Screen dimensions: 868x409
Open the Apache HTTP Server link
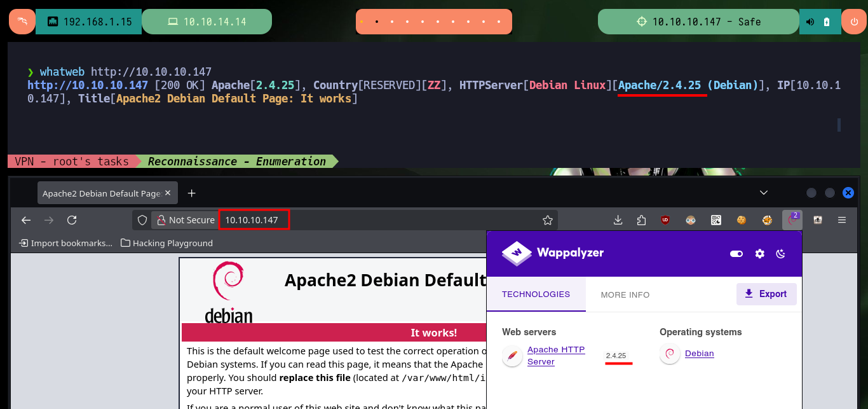point(556,356)
